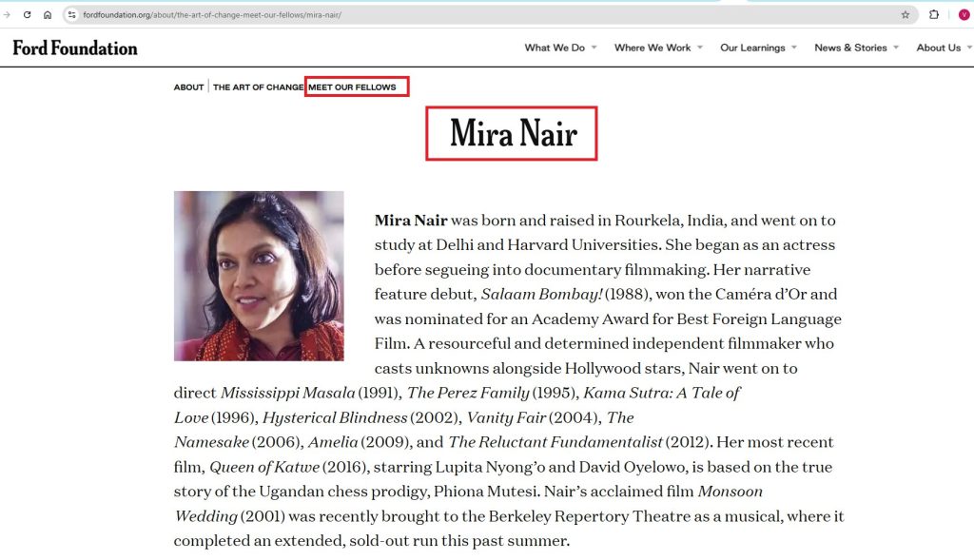The width and height of the screenshot is (974, 560).
Task: Open the browser extensions puzzle icon
Action: 934,15
